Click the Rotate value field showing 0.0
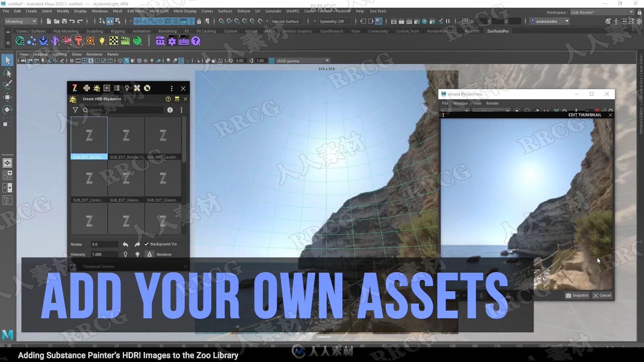Screen dimensions: 644x362 click(x=104, y=244)
